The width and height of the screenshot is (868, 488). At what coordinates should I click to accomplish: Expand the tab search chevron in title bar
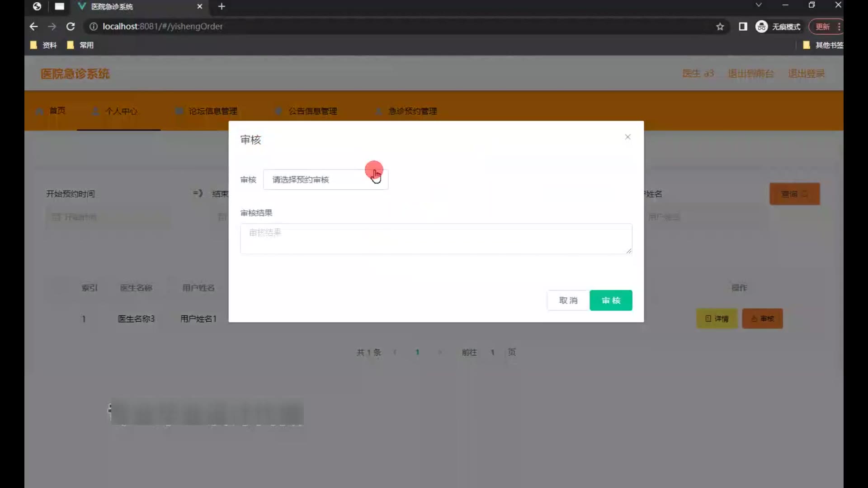point(759,5)
